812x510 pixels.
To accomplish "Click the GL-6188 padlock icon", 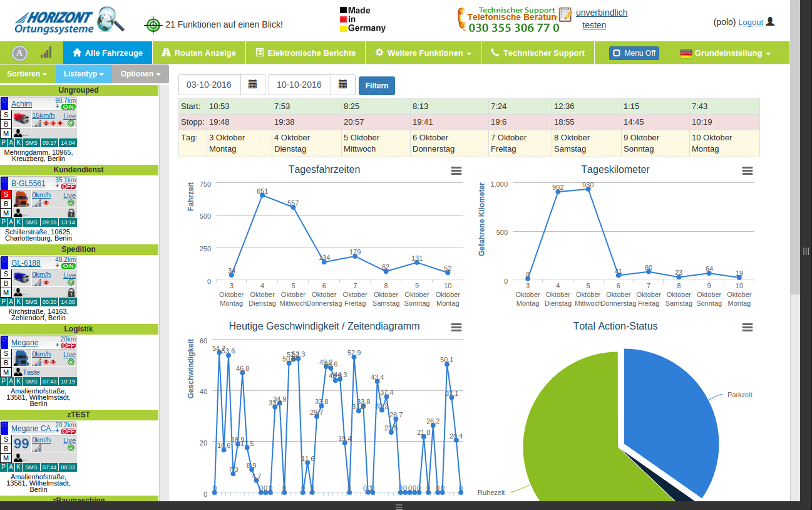I will click(x=71, y=293).
